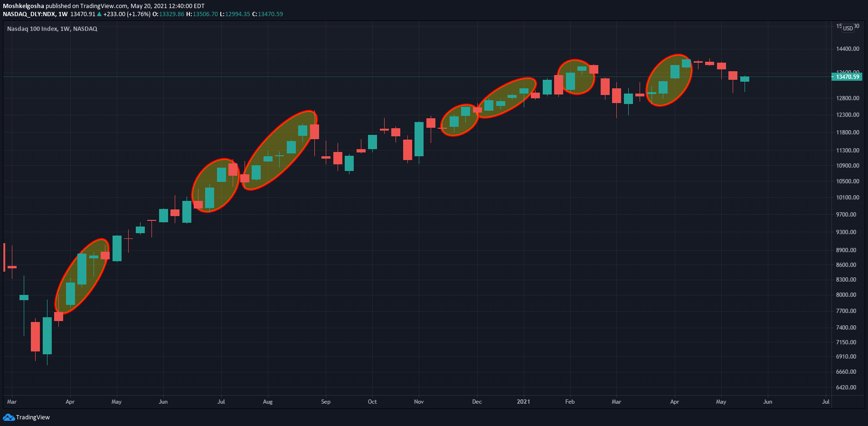Click the Nasdaq 100 Index, 1W, NASDAQ legend
Screen dimensions: 868x426
(x=52, y=29)
